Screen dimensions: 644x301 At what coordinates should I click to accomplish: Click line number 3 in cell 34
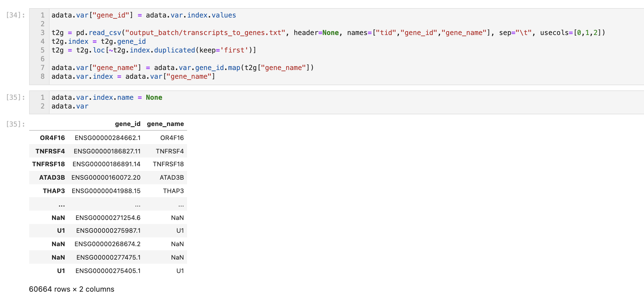pos(43,32)
